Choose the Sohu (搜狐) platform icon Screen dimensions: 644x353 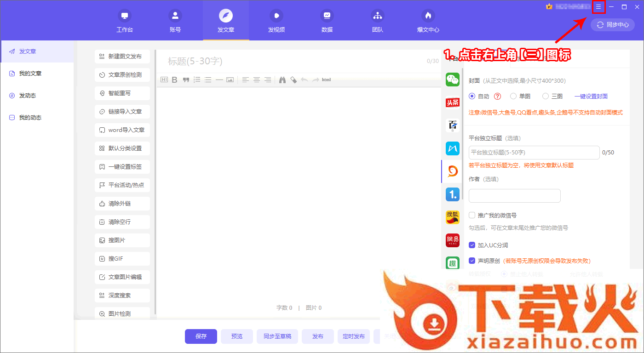coord(453,217)
